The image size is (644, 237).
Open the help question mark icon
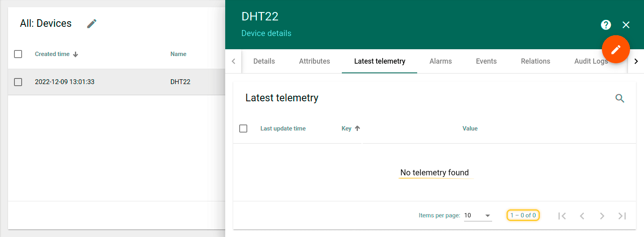(606, 25)
